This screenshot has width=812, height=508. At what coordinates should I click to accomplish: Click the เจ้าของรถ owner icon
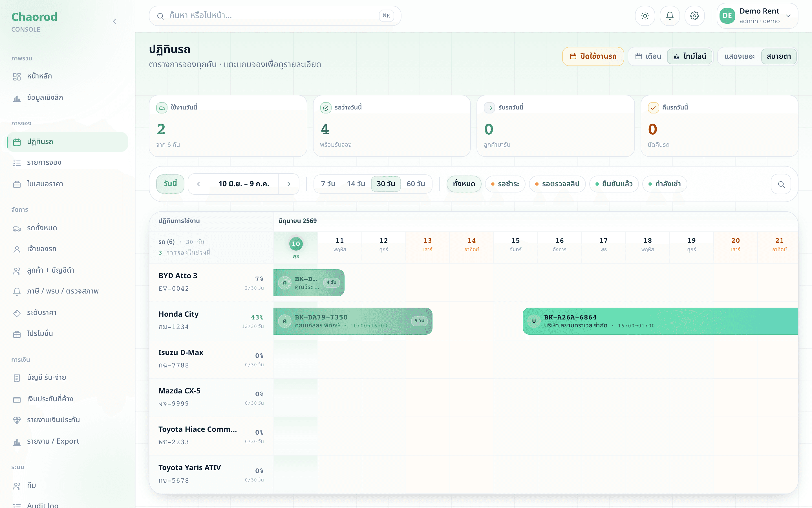[x=17, y=249]
